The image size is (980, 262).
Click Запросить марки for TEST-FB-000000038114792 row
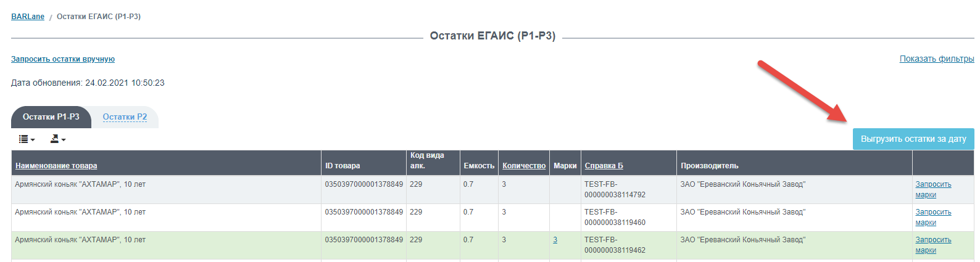(933, 190)
